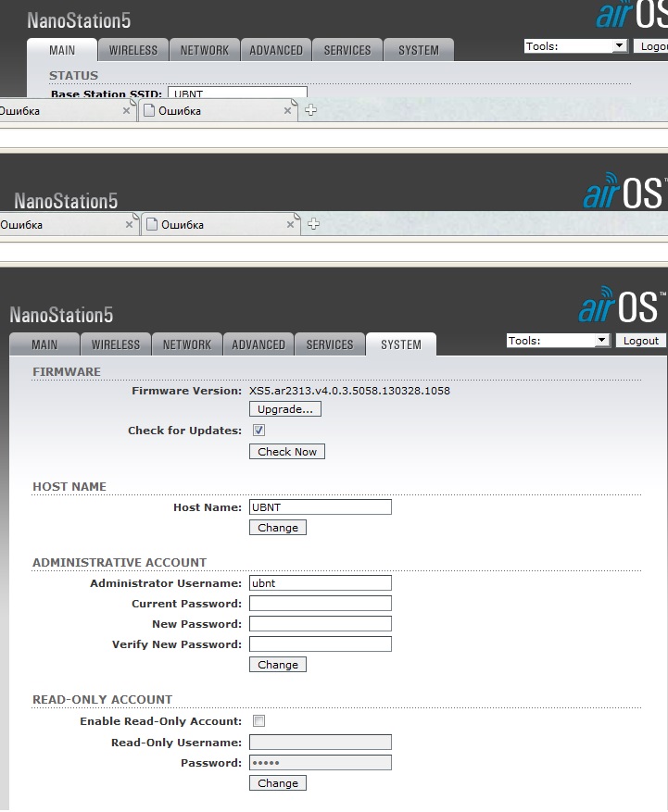Expand the Tools dropdown in the top page
Screen dimensions: 668x812
point(575,46)
